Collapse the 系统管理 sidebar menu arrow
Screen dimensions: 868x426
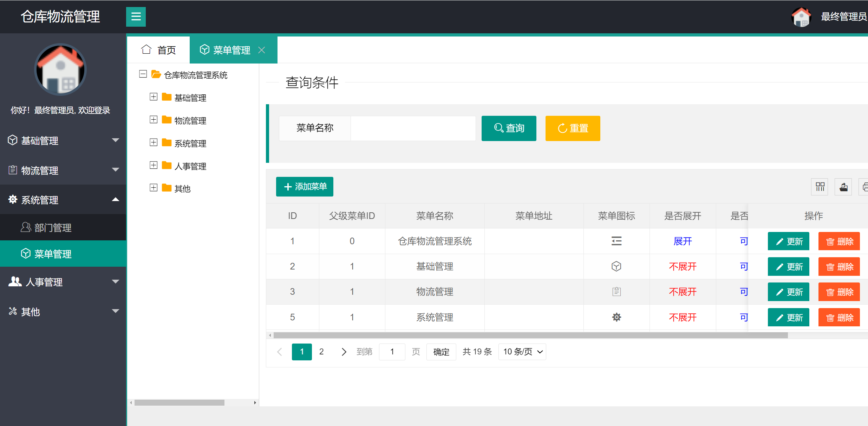tap(115, 199)
